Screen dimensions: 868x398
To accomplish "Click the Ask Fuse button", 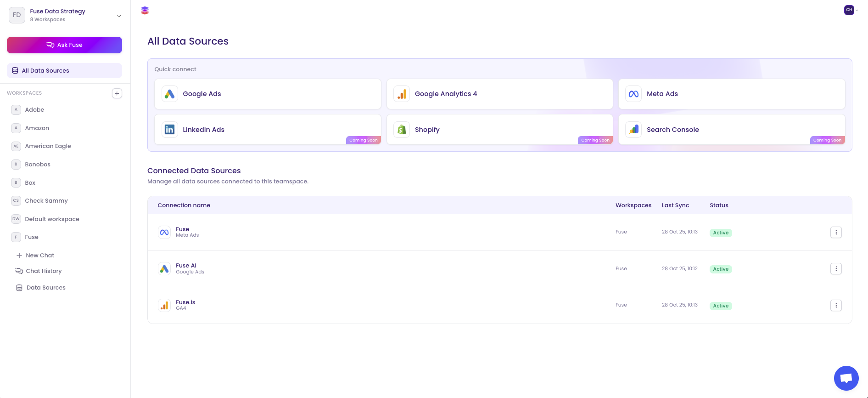I will pyautogui.click(x=64, y=45).
